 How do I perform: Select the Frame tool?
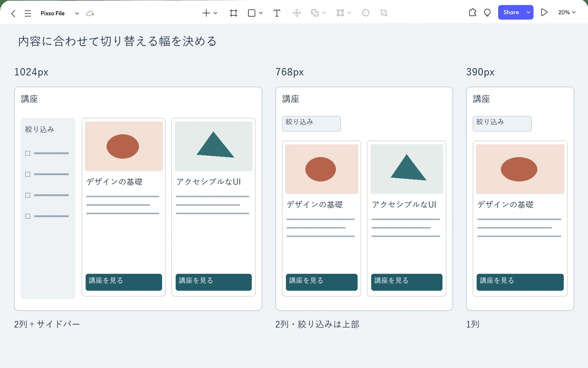233,13
